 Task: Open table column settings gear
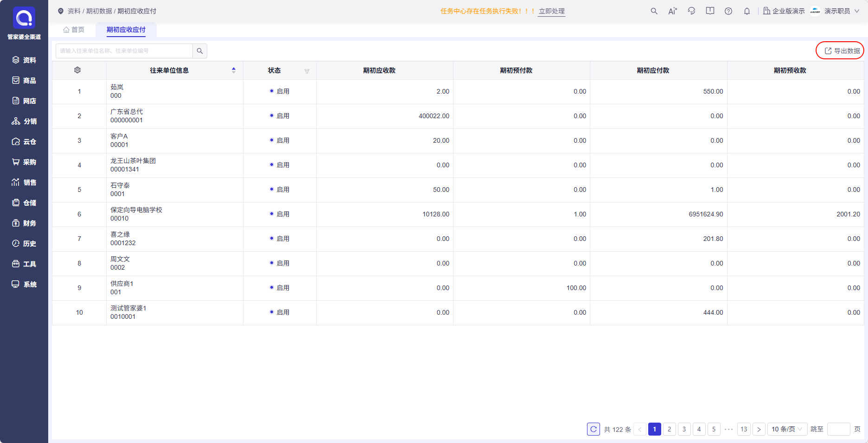point(77,70)
